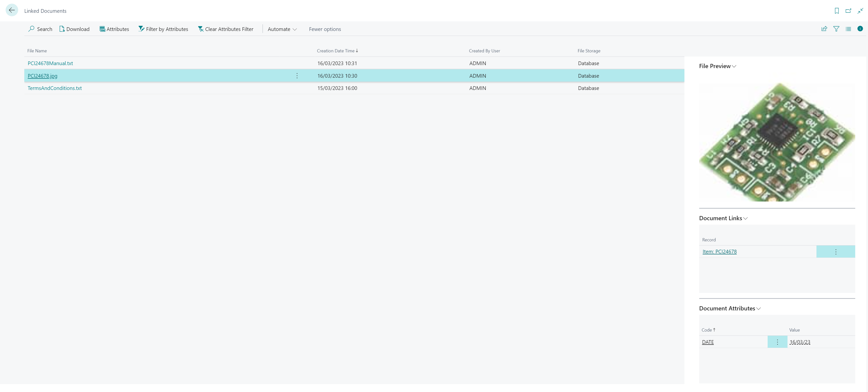Viewport: 868px width, 392px height.
Task: Collapse the page using the contract arrows icon
Action: [860, 11]
